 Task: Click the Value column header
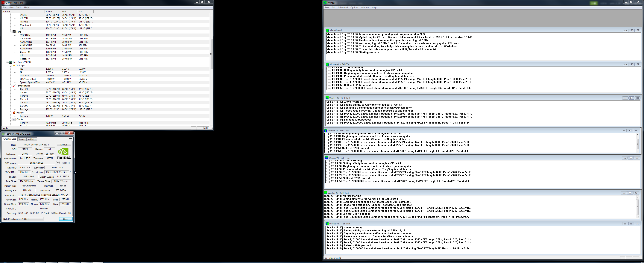(x=53, y=11)
